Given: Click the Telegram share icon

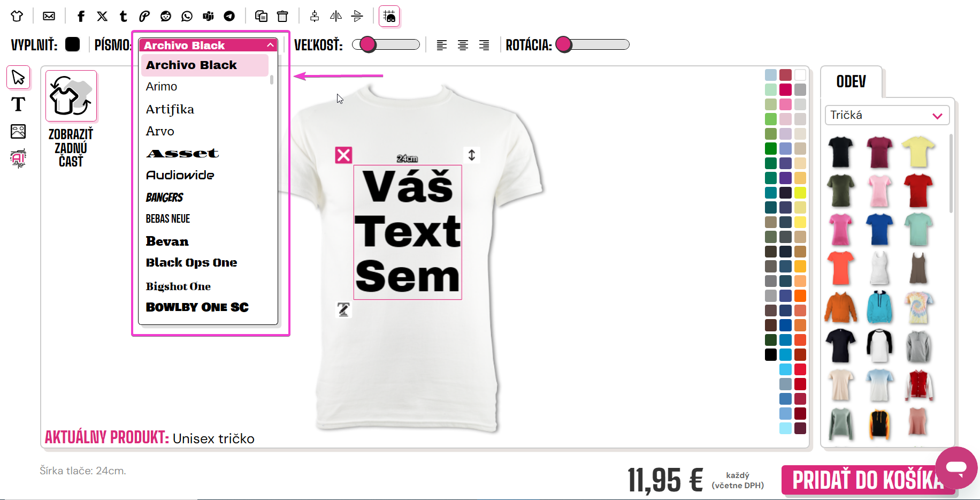Looking at the screenshot, I should tap(229, 16).
